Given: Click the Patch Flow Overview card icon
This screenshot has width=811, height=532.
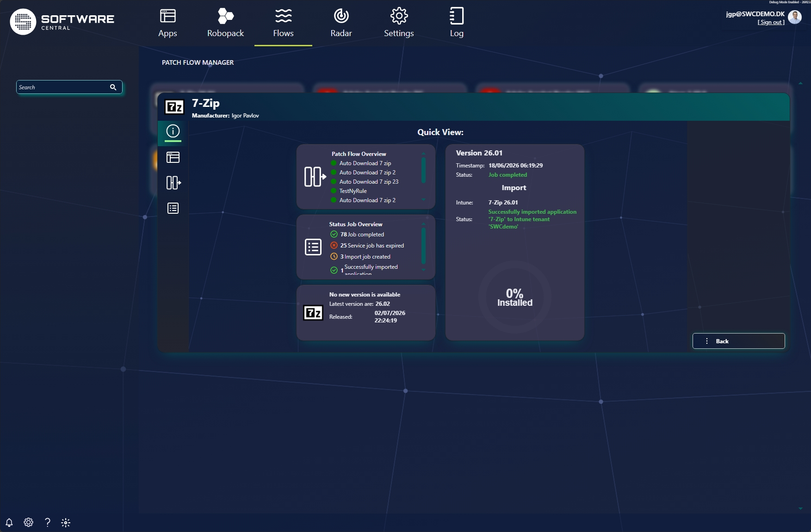Looking at the screenshot, I should click(x=315, y=177).
